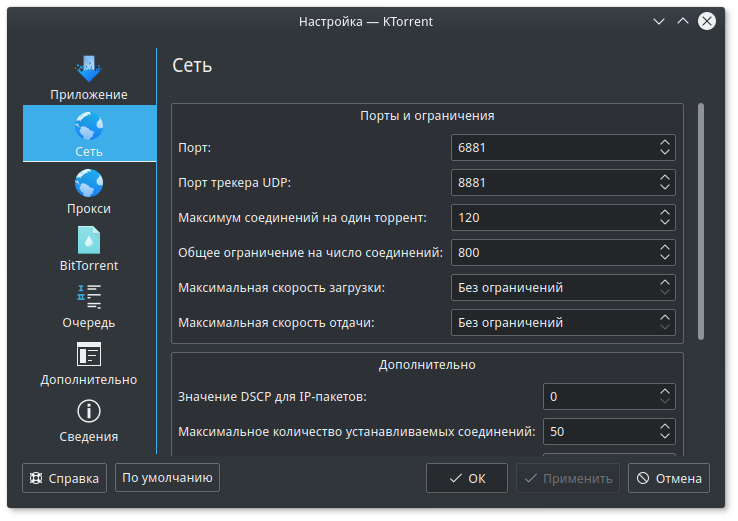
Task: Cancel the dialog with Отмена button
Action: (669, 478)
